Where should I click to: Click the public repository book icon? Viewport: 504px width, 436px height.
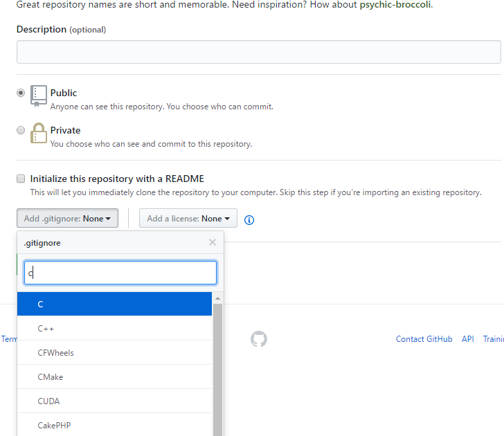click(39, 96)
